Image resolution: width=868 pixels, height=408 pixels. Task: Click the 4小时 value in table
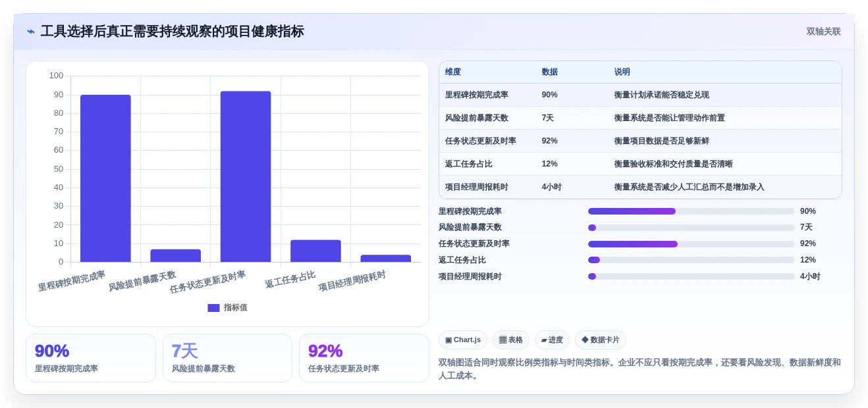point(552,187)
